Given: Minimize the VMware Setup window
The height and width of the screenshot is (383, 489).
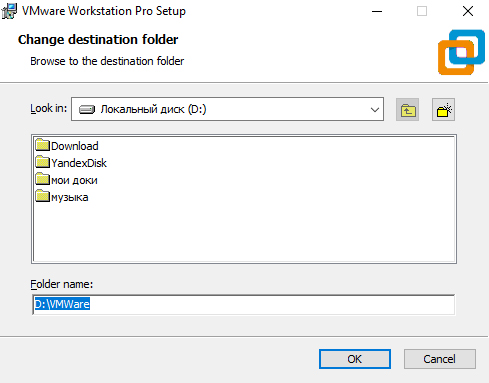Looking at the screenshot, I should [377, 11].
